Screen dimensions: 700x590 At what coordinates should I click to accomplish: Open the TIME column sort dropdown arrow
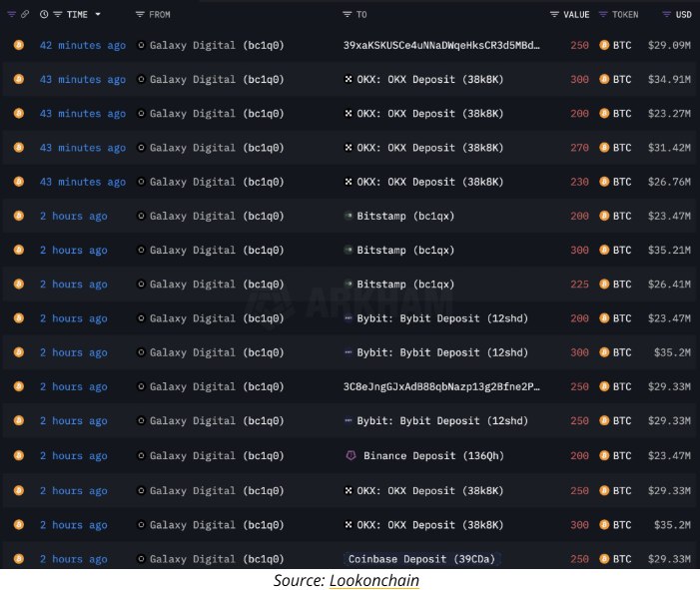(98, 14)
